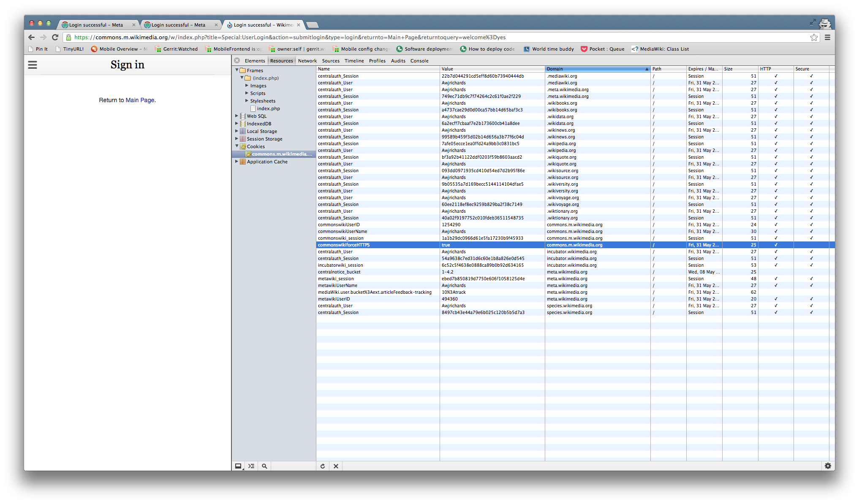859x504 pixels.
Task: Expand the Web SQL node
Action: click(x=237, y=116)
